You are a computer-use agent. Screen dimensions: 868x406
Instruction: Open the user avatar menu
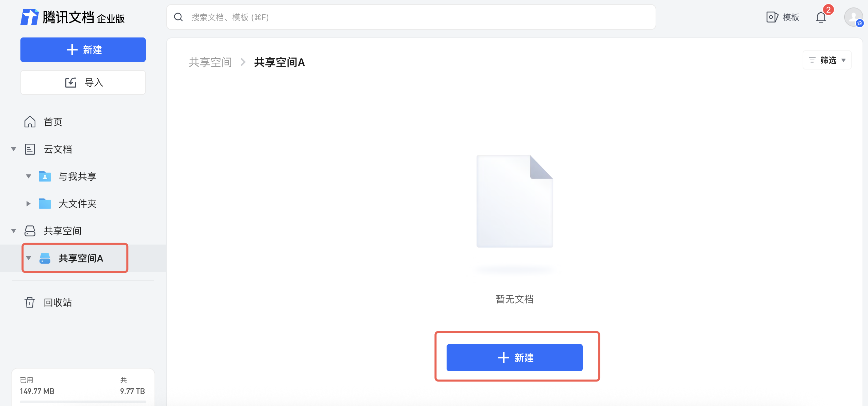853,17
